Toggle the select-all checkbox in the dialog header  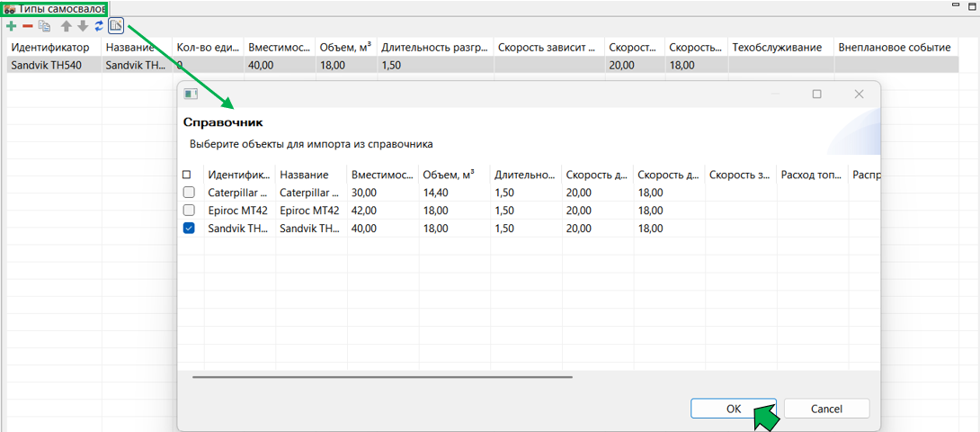pyautogui.click(x=187, y=175)
